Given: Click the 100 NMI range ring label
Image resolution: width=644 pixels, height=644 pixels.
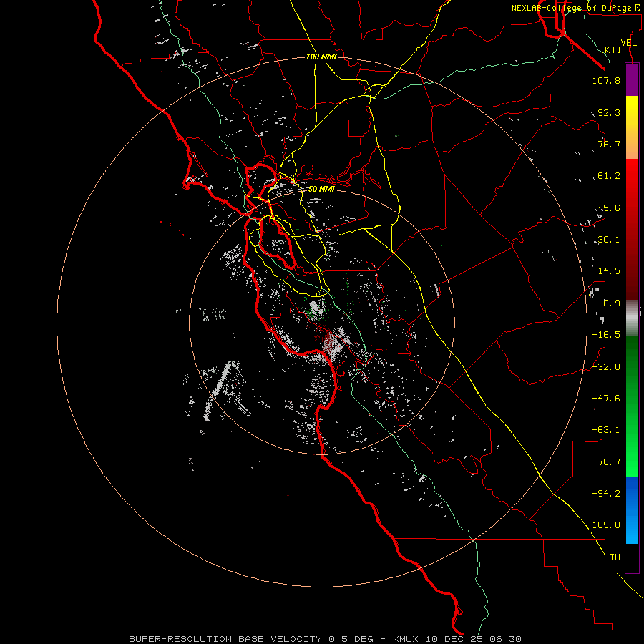Looking at the screenshot, I should (x=321, y=57).
